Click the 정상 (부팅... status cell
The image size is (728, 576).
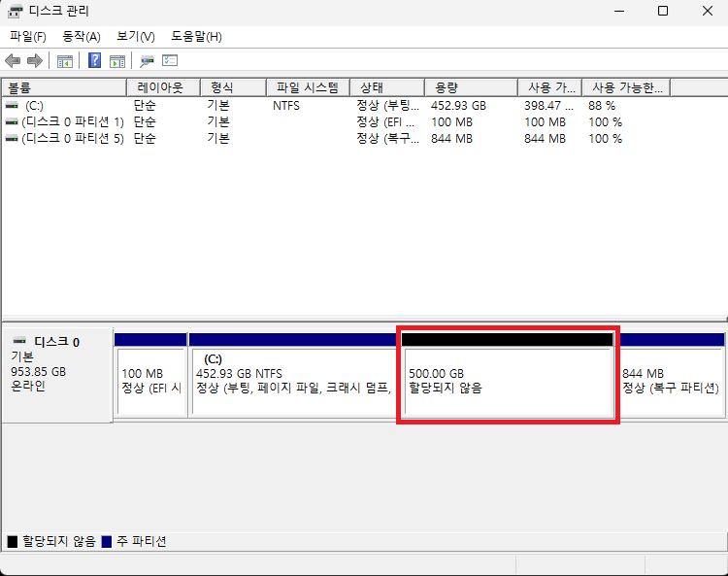click(387, 106)
